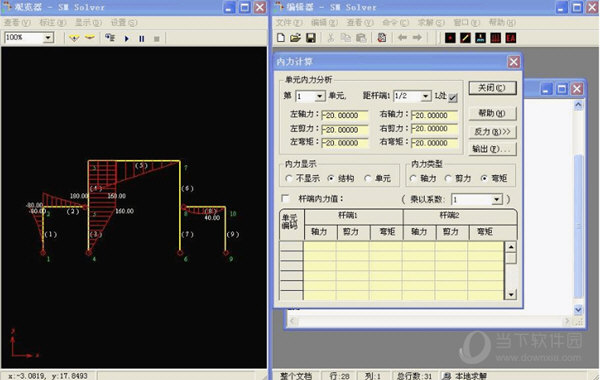
Task: Open the 乘以系数 dropdown
Action: (497, 199)
